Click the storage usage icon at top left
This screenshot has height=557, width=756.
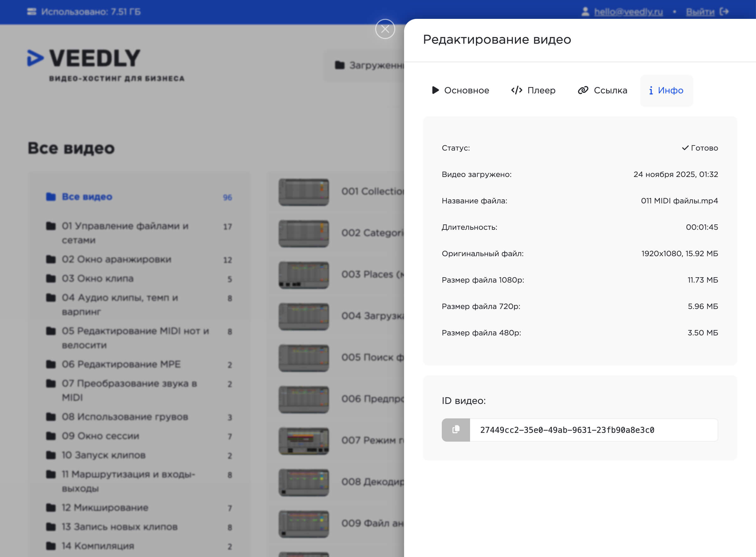click(32, 12)
